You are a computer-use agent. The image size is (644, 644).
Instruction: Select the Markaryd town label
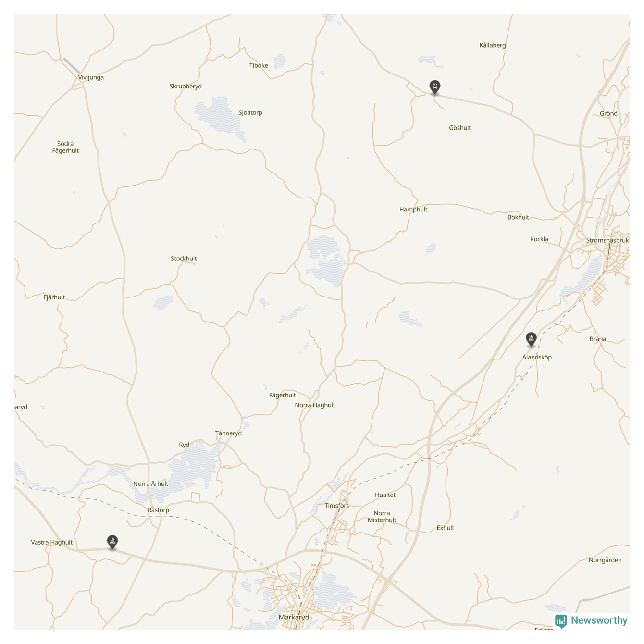click(x=294, y=618)
